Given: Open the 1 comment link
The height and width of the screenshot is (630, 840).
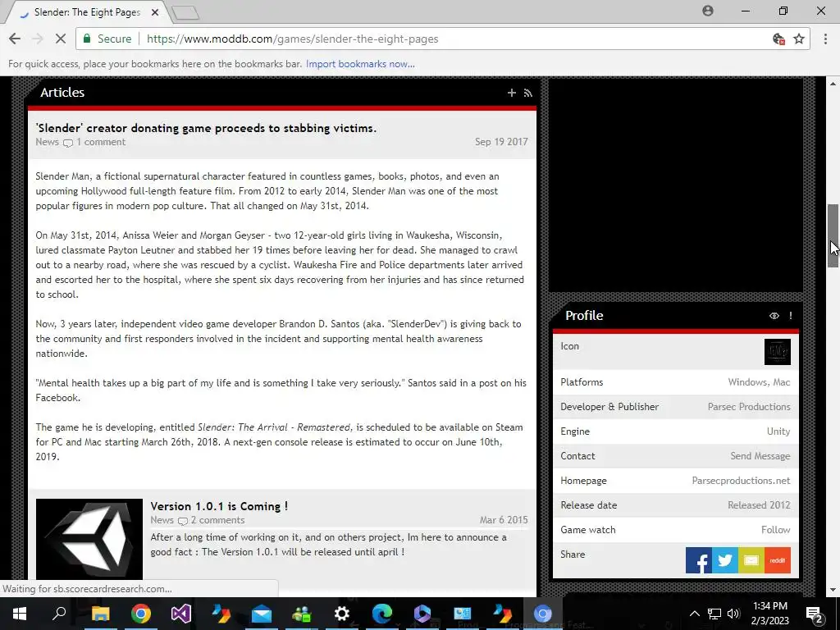Looking at the screenshot, I should [100, 142].
